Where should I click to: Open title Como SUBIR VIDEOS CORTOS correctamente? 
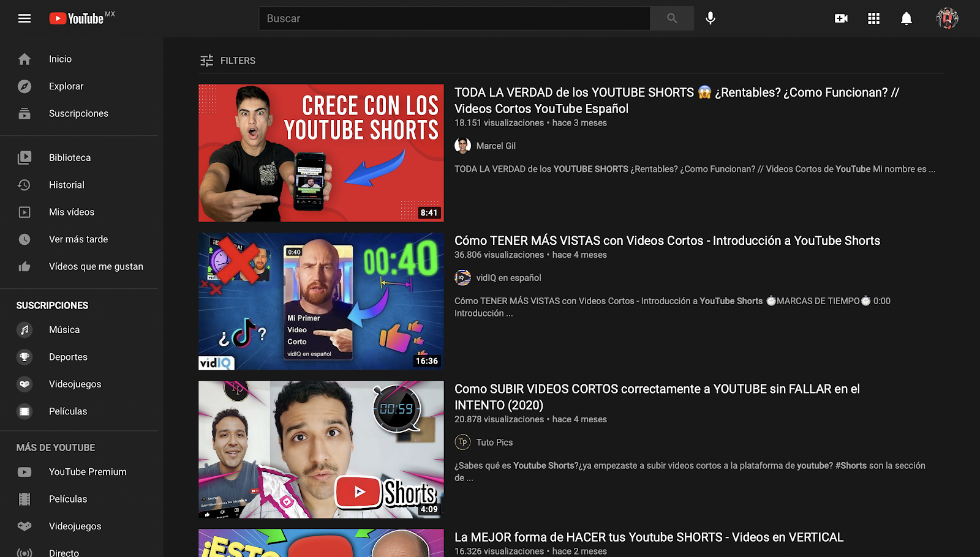tap(657, 397)
